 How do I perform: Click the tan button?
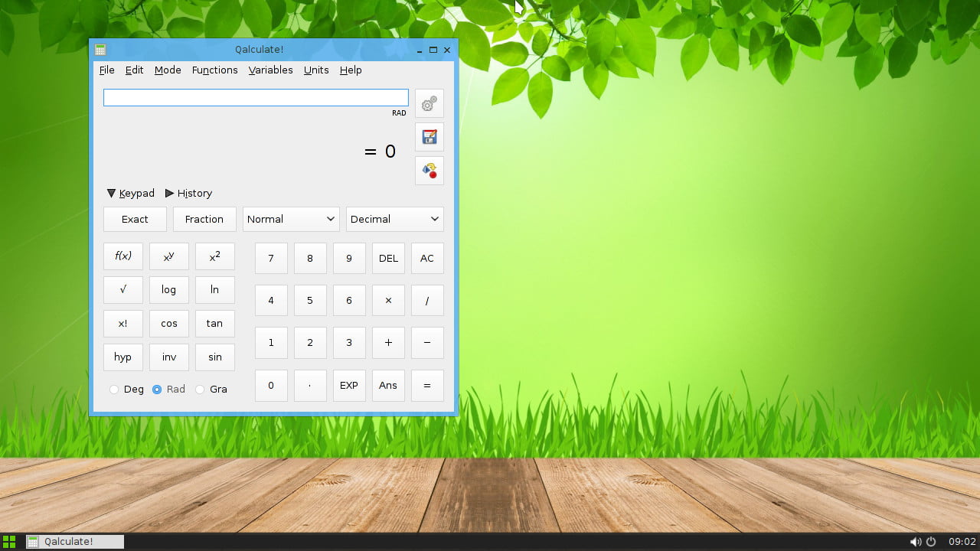pos(215,324)
